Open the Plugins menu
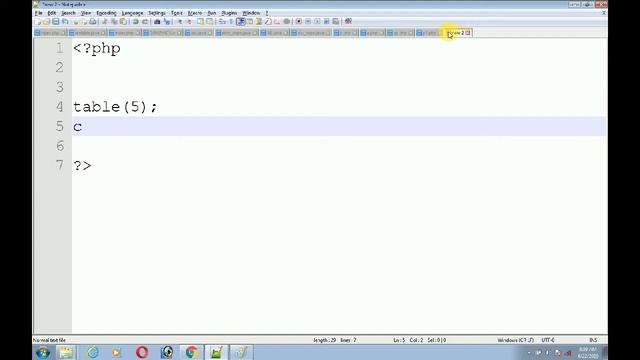 coord(229,13)
